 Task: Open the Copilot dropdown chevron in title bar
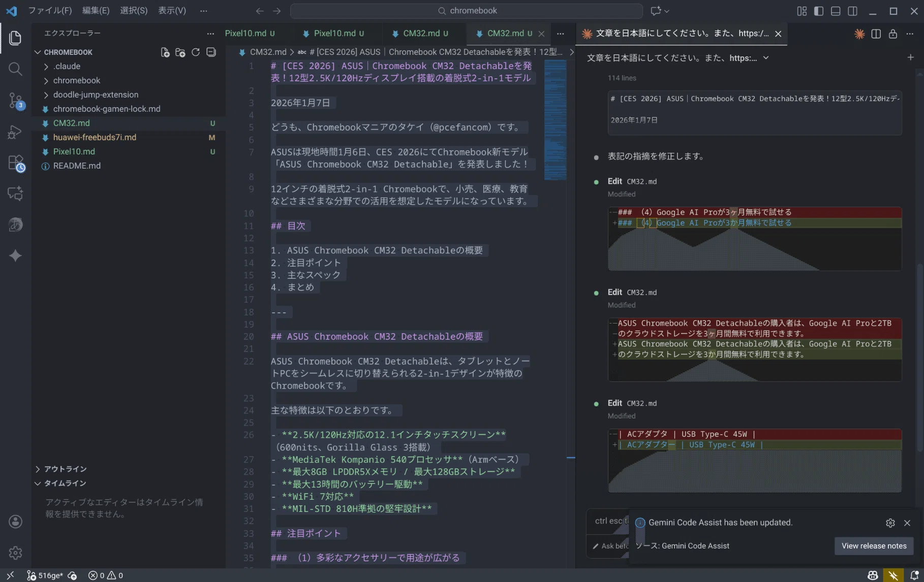tap(667, 11)
